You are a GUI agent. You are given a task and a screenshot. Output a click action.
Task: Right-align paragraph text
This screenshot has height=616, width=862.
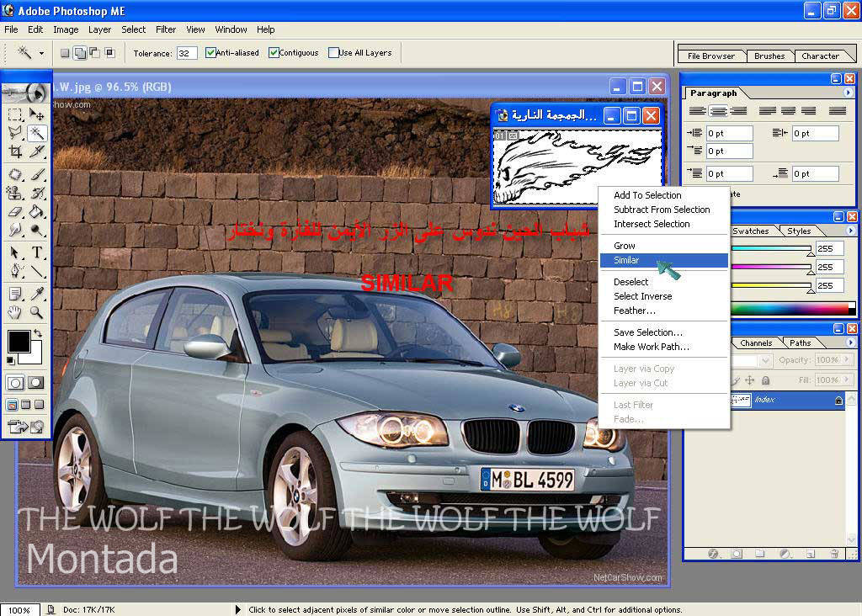click(x=738, y=111)
